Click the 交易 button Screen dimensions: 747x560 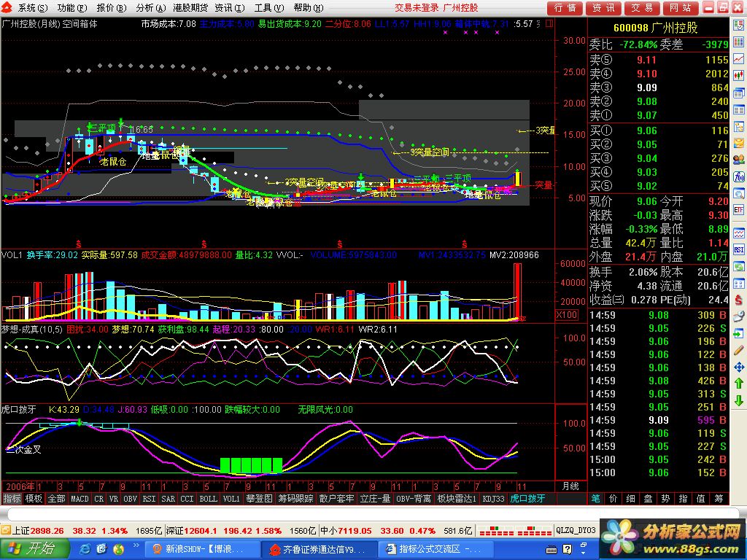coord(642,7)
